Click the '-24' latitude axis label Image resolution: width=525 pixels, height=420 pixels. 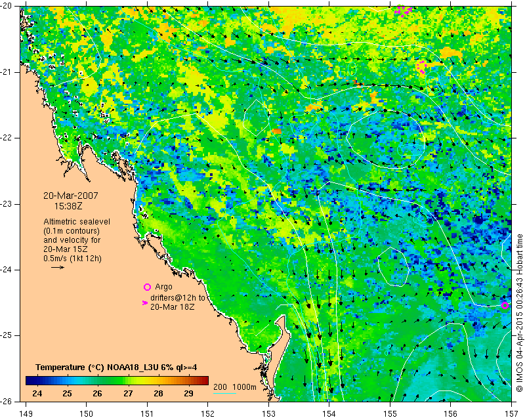[6, 270]
